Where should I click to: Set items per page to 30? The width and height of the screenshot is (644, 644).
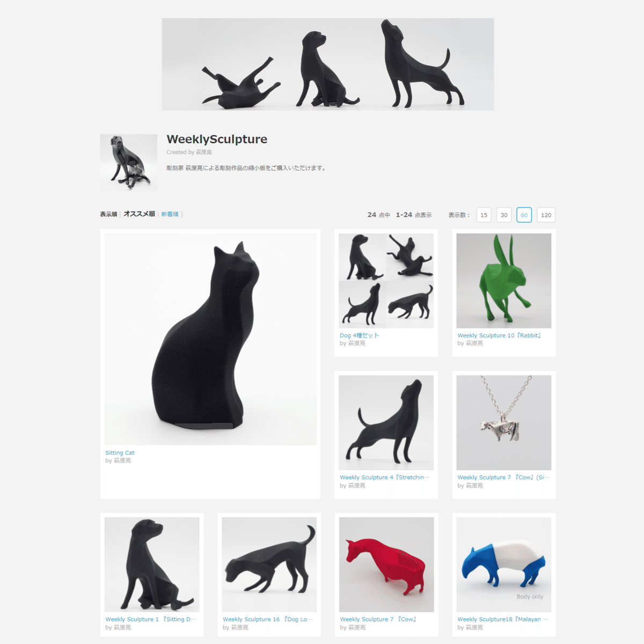503,215
